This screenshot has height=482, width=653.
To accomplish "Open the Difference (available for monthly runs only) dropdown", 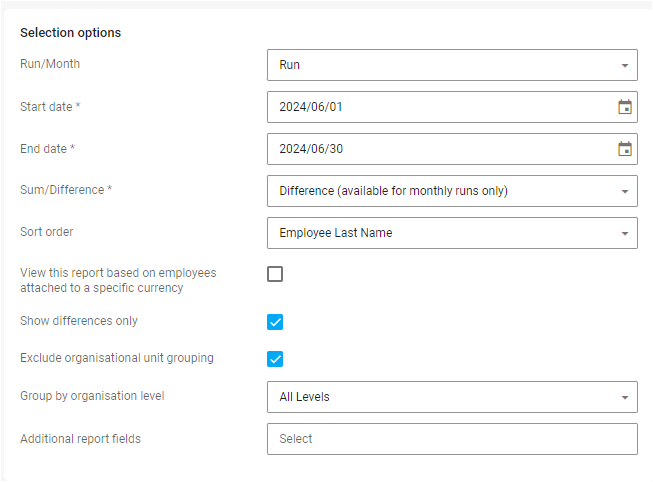I will tap(440, 191).
